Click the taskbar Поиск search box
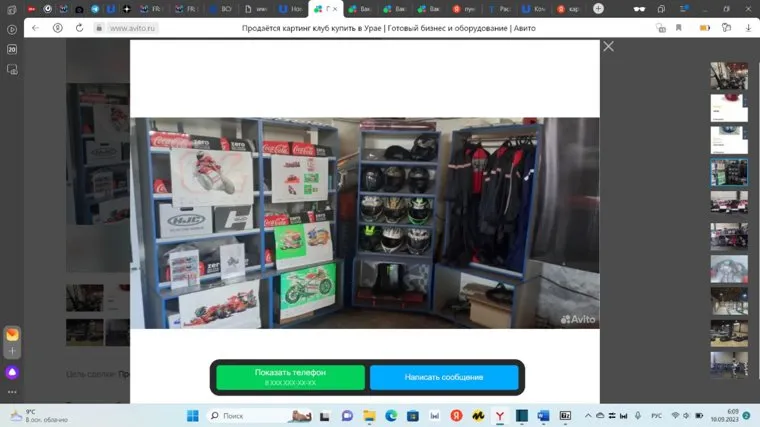The width and height of the screenshot is (760, 427). coord(247,415)
